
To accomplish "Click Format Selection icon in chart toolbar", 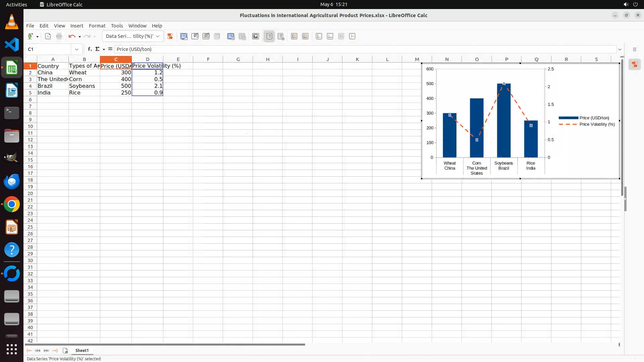I will coord(170,37).
